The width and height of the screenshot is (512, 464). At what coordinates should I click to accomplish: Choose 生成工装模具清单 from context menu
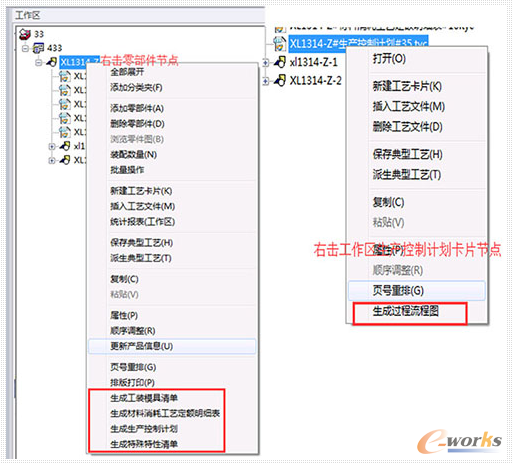(144, 398)
